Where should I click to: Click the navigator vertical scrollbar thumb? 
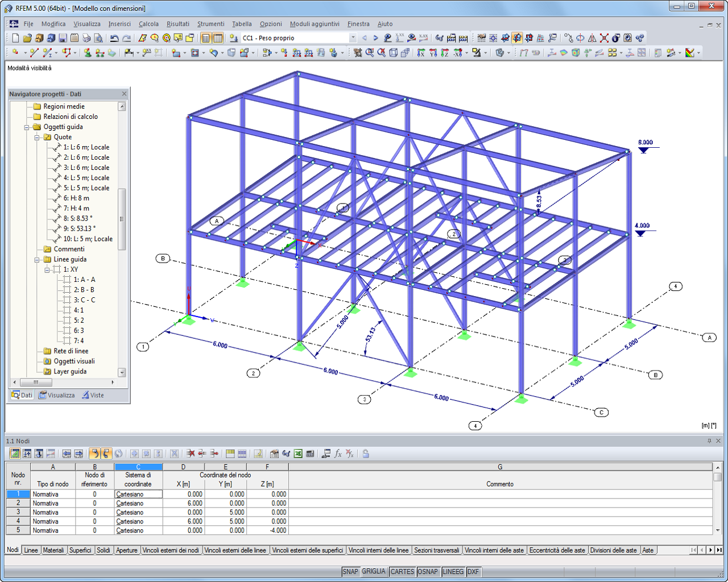[x=122, y=219]
